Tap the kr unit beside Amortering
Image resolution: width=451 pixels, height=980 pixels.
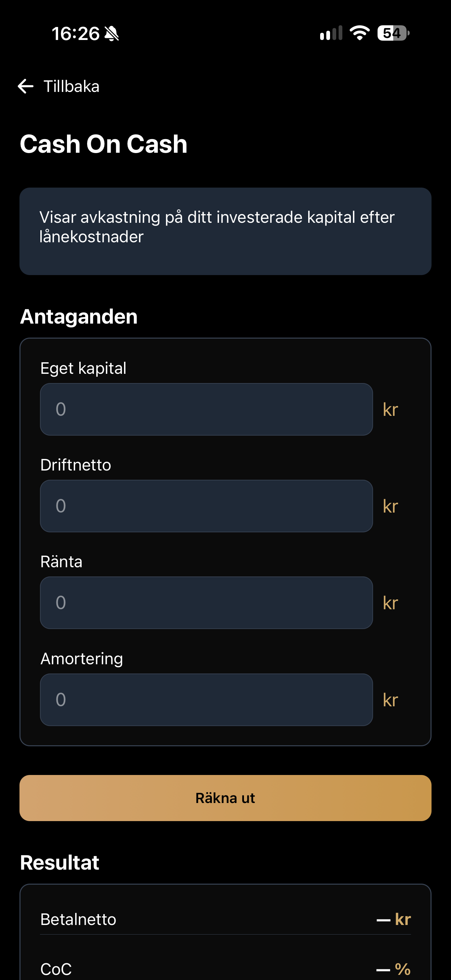point(391,700)
